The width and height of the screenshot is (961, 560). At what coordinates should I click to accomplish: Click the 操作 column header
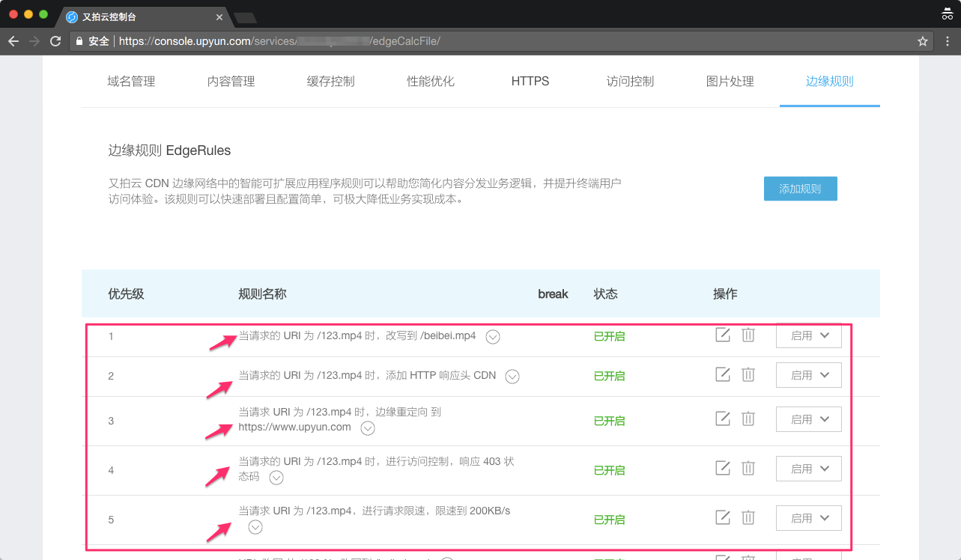pos(725,293)
